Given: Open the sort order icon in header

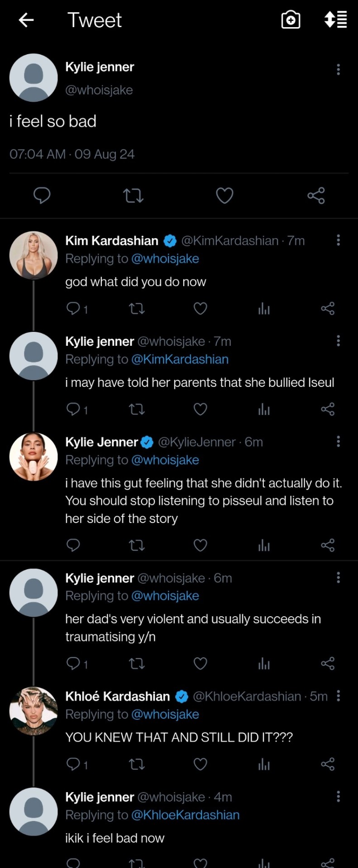Looking at the screenshot, I should [x=336, y=20].
